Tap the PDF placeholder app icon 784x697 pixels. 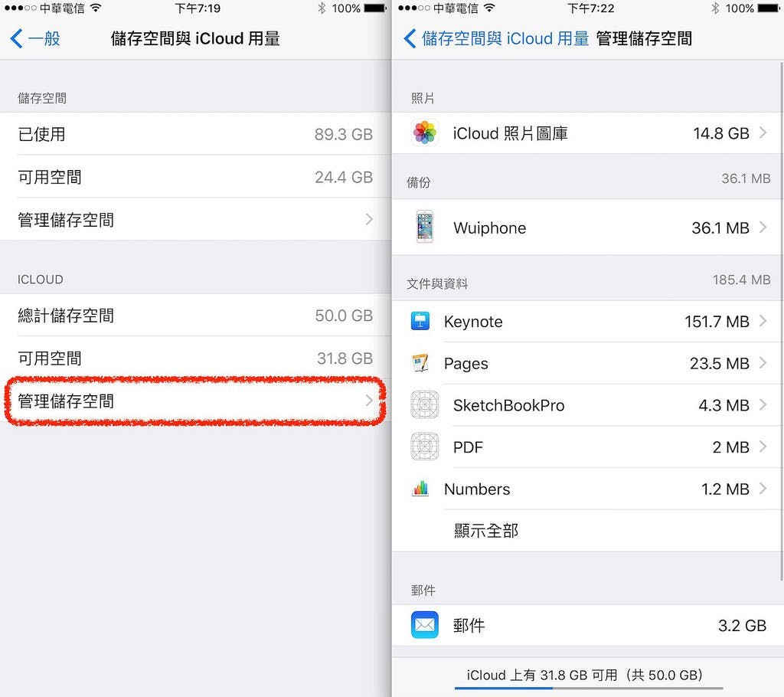tap(424, 447)
